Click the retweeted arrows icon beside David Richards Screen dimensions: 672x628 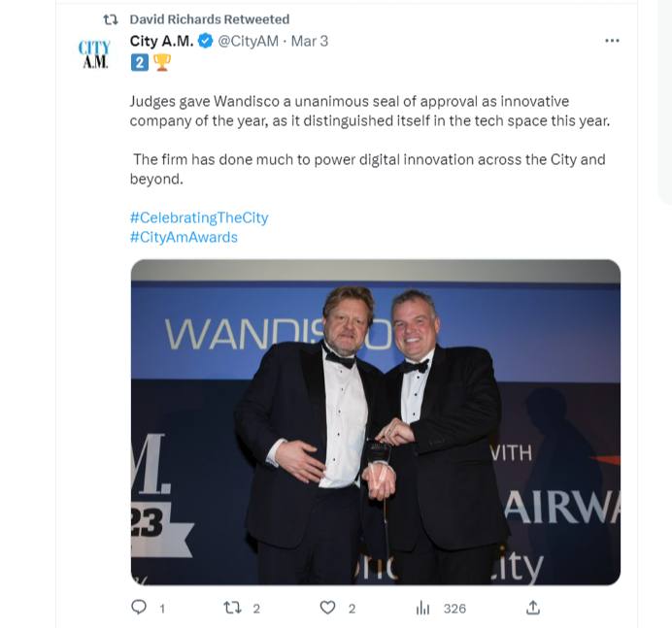coord(111,19)
